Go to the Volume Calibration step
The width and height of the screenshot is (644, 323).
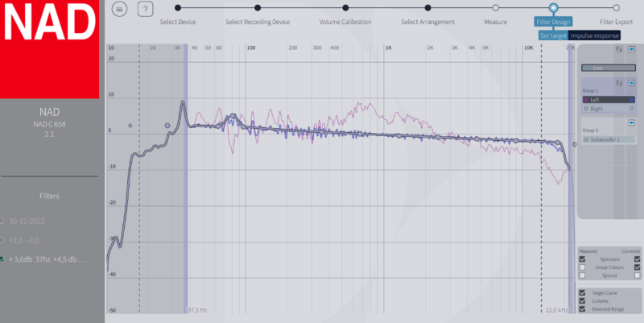coord(345,22)
